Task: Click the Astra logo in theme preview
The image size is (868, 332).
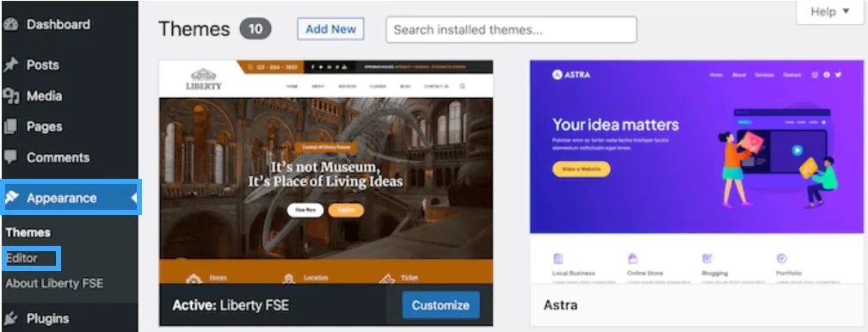Action: click(570, 75)
